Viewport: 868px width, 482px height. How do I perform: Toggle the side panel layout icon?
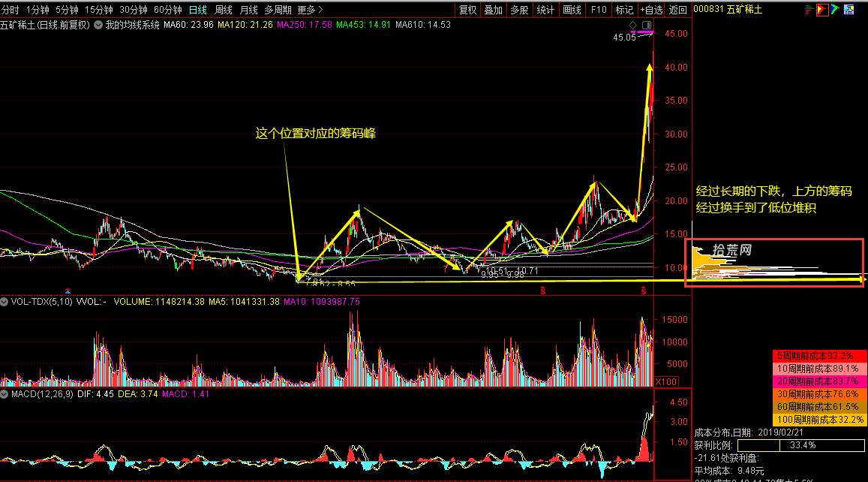click(x=647, y=25)
